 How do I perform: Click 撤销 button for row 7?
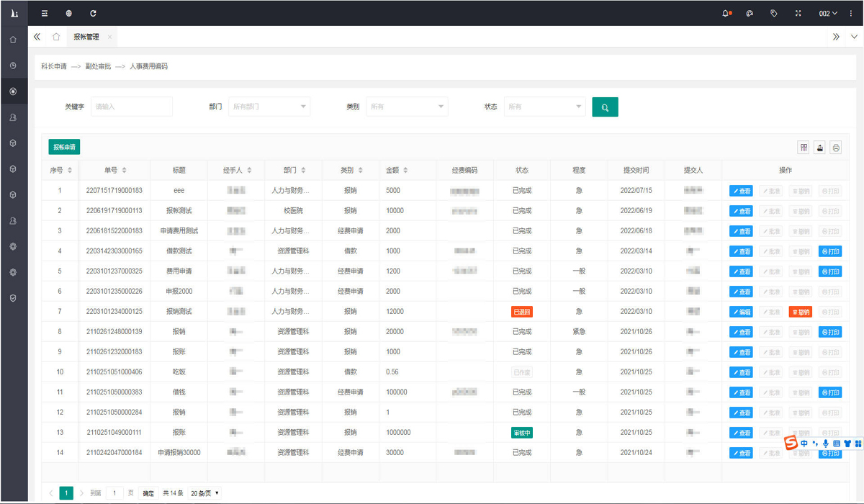pos(801,312)
